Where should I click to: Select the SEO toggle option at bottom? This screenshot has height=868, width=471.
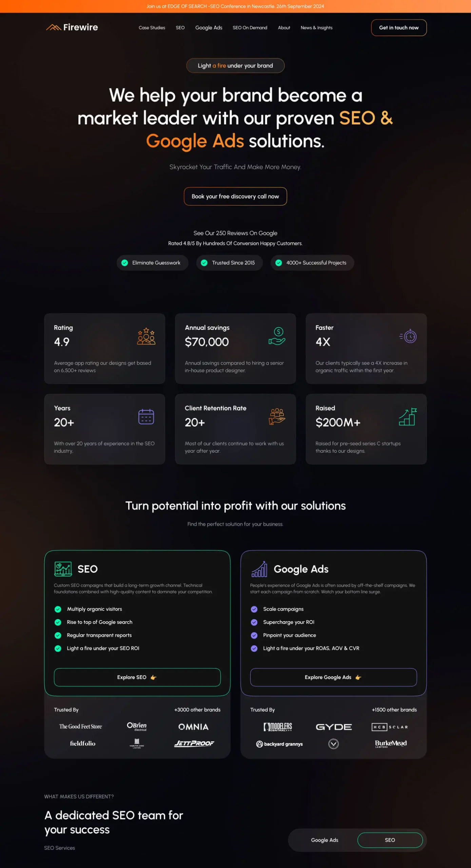pos(390,840)
